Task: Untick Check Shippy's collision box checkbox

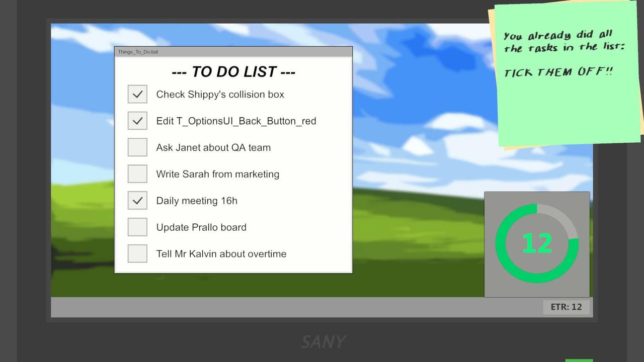Action: coord(137,94)
